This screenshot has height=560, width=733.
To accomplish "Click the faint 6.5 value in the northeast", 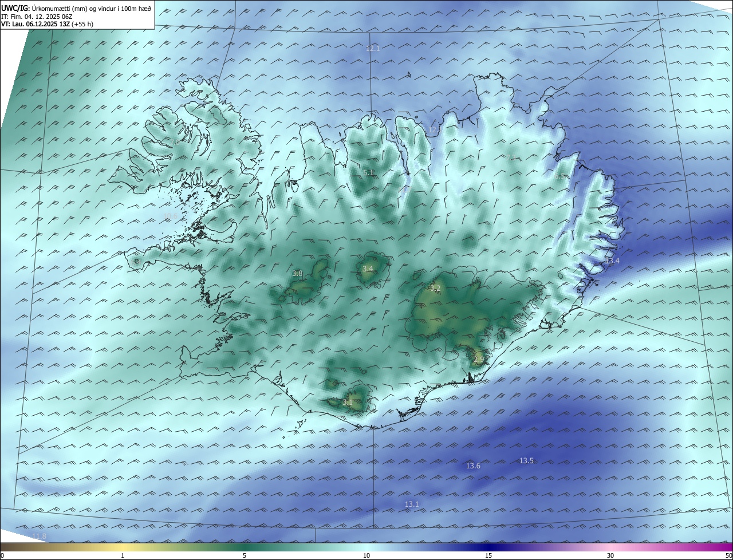I will click(x=559, y=177).
